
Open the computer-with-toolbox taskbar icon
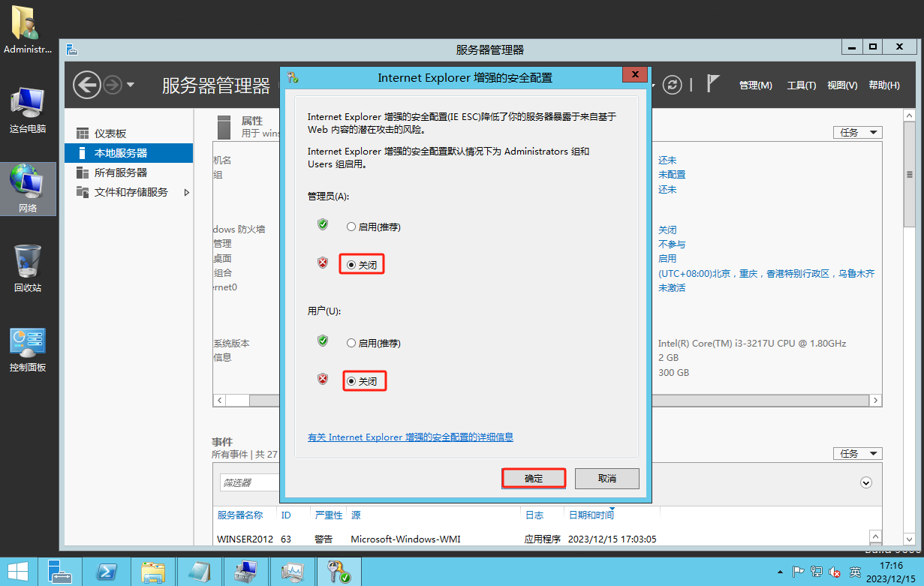245,572
